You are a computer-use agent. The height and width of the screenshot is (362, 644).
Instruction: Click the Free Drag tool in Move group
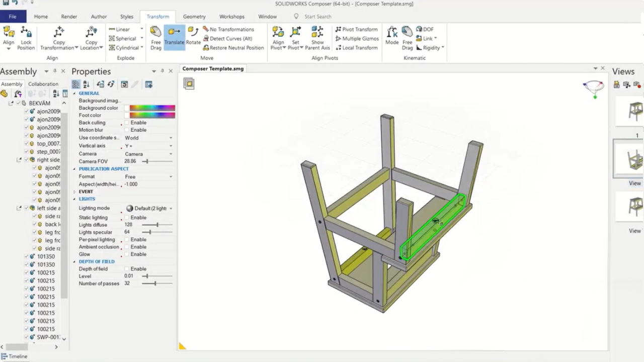tap(156, 37)
